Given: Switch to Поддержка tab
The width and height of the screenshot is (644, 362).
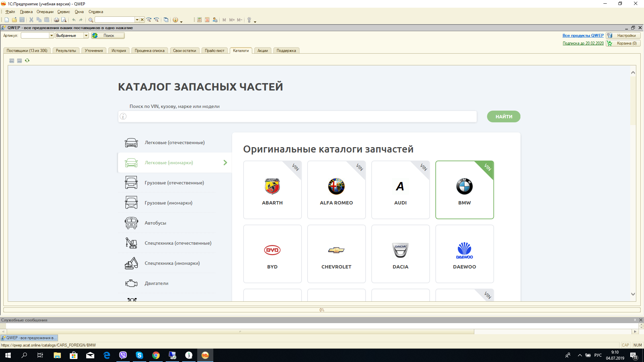Looking at the screenshot, I should [286, 51].
